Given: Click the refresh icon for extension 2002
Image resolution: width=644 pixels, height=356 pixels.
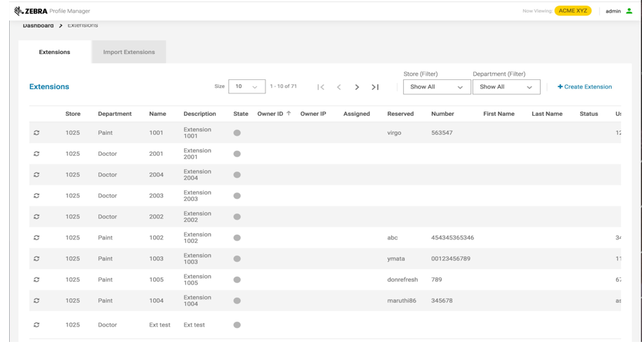Looking at the screenshot, I should point(37,216).
